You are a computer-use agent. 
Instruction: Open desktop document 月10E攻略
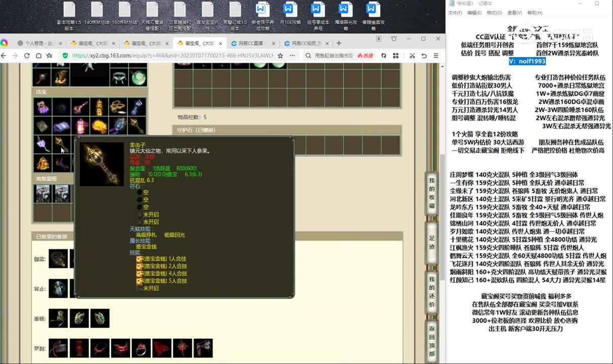point(289,16)
